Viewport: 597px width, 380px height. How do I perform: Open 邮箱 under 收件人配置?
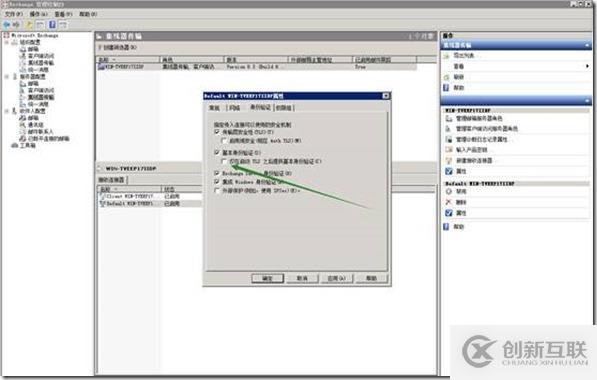[x=33, y=118]
